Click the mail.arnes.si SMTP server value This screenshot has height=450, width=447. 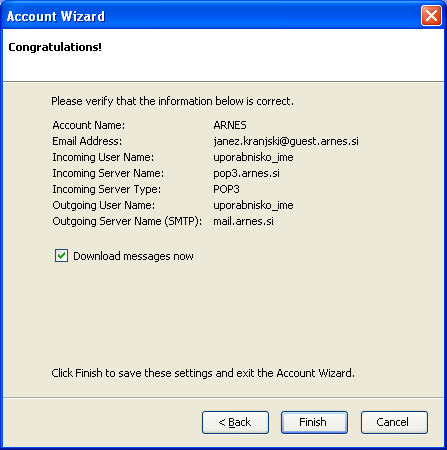tap(243, 221)
